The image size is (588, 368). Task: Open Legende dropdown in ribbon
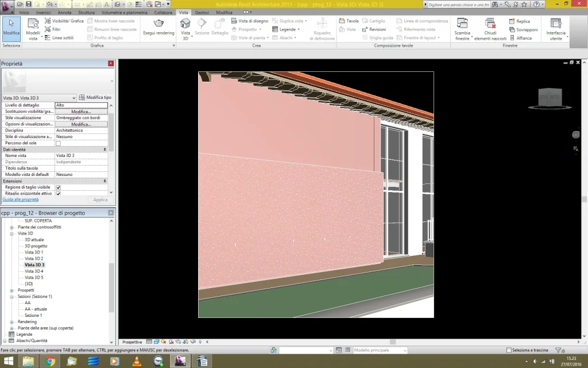coord(286,29)
